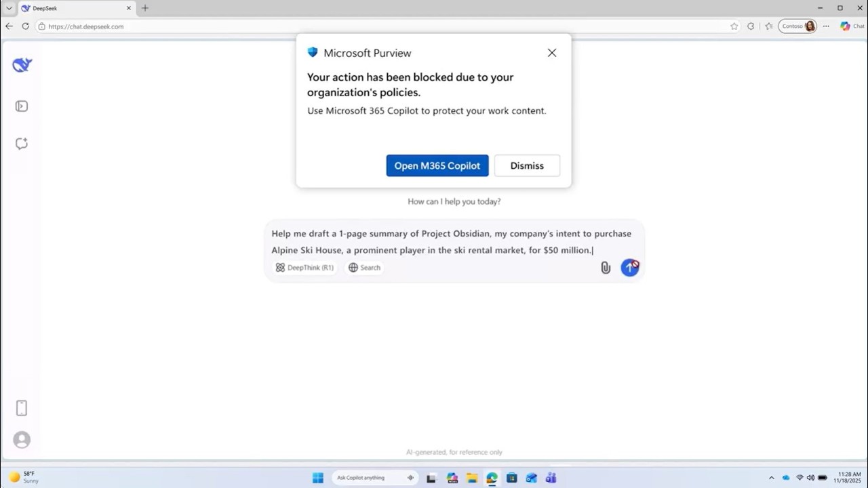Image resolution: width=868 pixels, height=488 pixels.
Task: Click the browser address bar URL
Action: [x=86, y=26]
